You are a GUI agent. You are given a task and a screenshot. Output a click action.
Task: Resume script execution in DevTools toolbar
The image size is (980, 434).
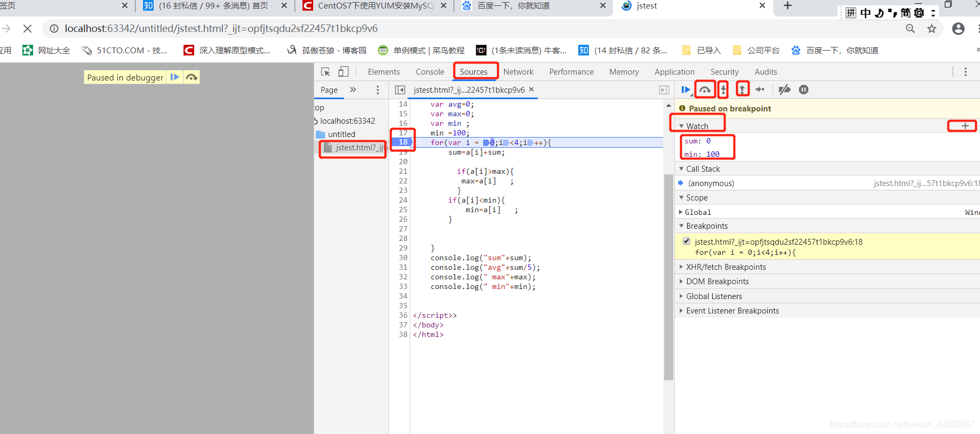click(686, 90)
